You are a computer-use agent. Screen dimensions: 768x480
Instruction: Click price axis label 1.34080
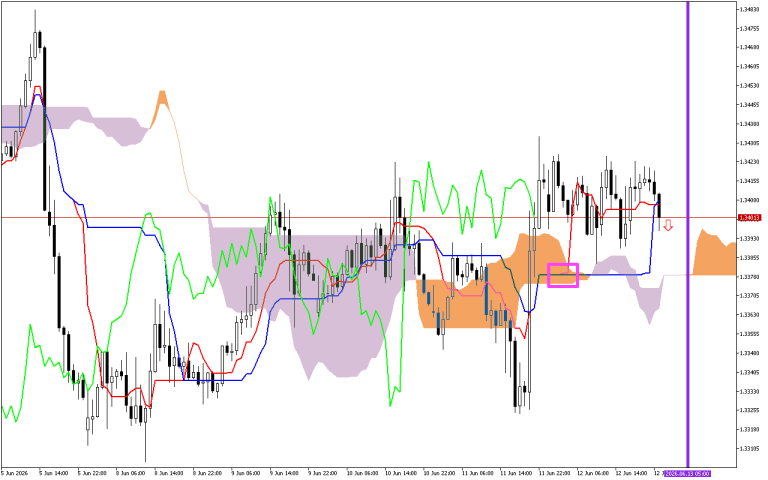point(749,200)
